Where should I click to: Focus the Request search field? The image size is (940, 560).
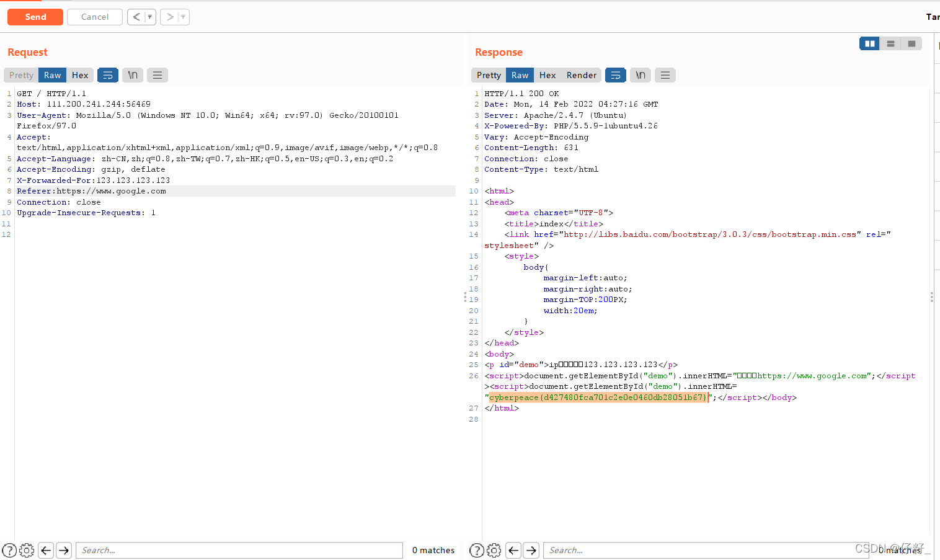239,550
